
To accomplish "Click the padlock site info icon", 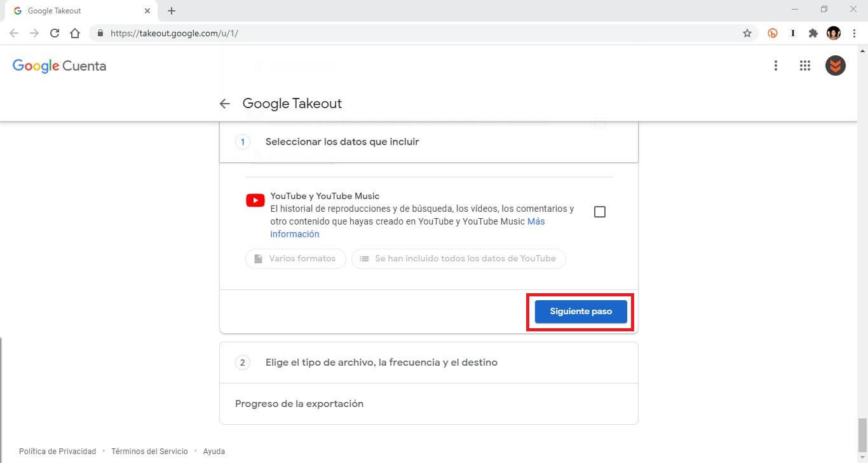I will (100, 33).
